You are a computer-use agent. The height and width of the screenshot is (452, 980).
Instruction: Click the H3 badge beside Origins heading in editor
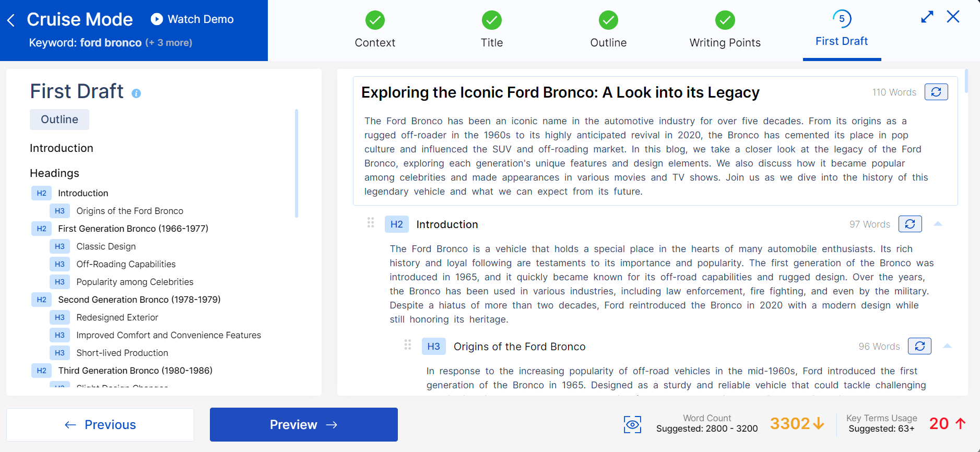433,347
